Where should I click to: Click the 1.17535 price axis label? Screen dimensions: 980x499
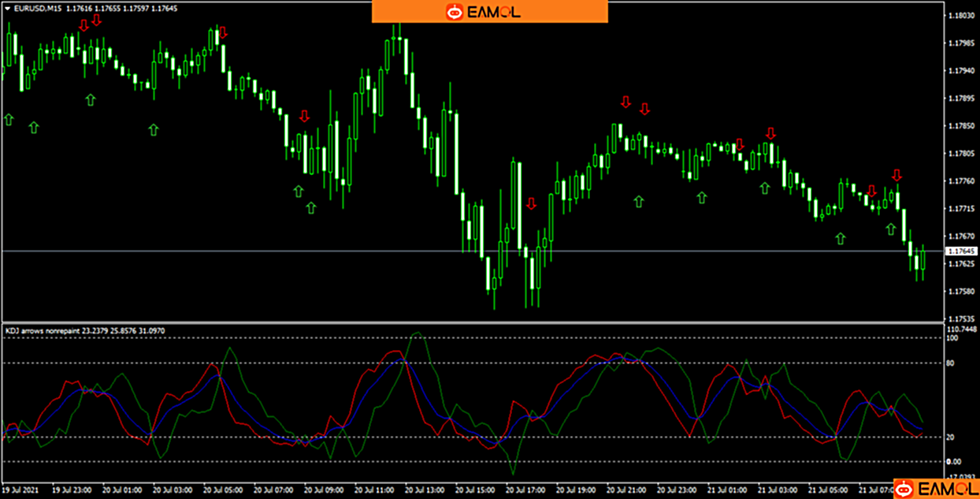click(x=961, y=319)
